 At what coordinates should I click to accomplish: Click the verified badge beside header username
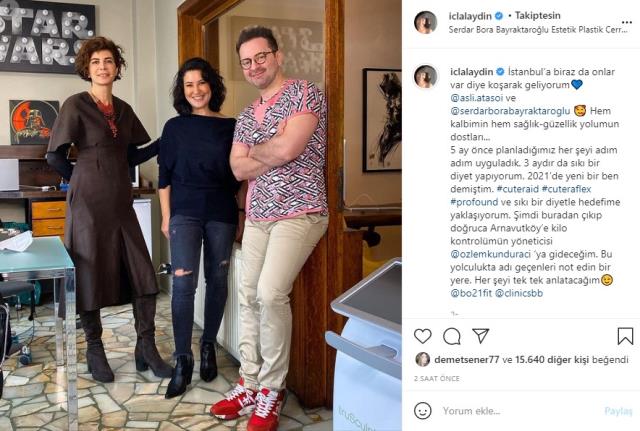pyautogui.click(x=499, y=16)
